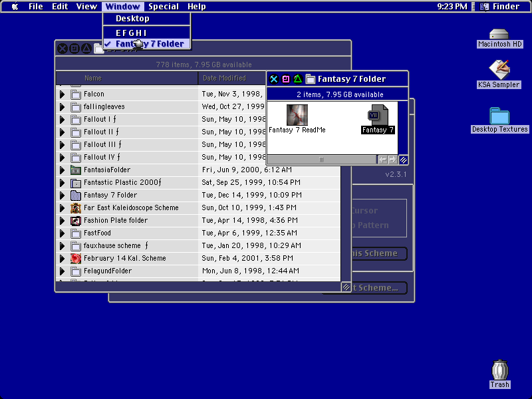Select the Desktop Textures folder icon

499,116
